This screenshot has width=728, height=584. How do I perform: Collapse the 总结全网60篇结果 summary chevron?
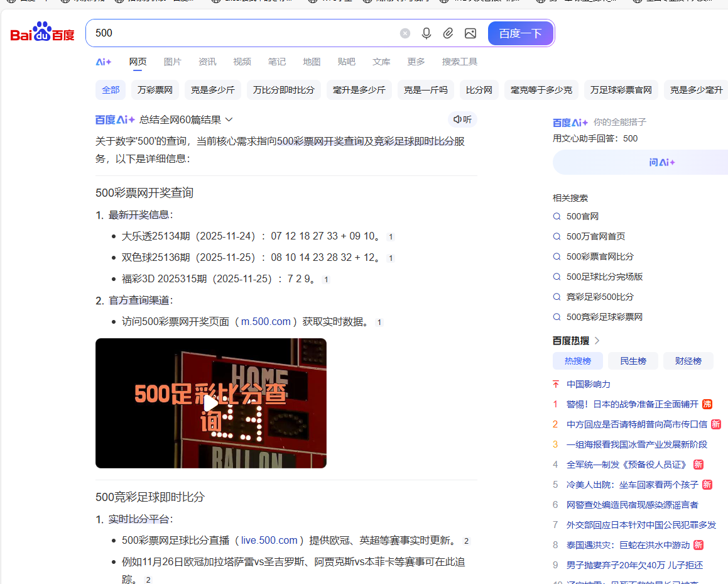229,119
